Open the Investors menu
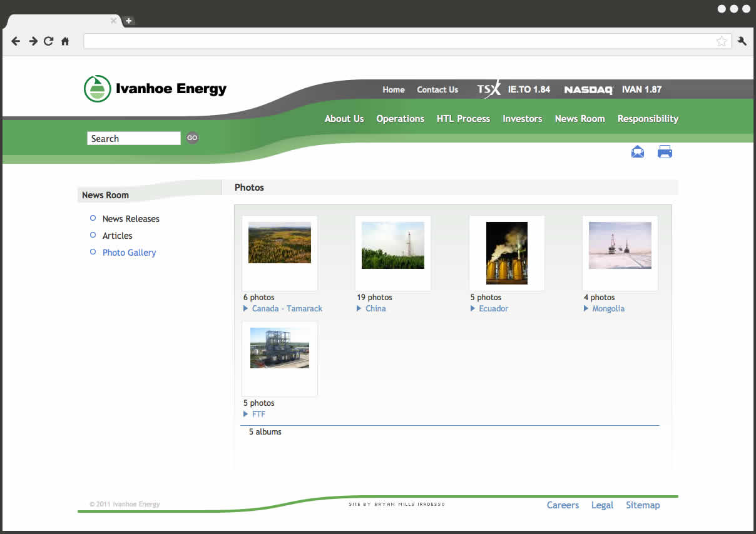 click(x=522, y=119)
